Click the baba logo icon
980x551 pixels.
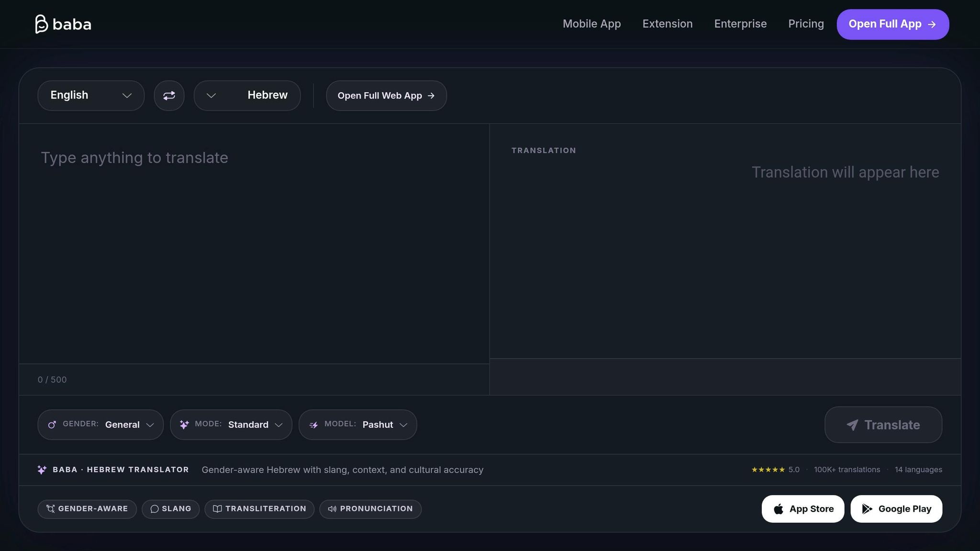click(x=42, y=24)
